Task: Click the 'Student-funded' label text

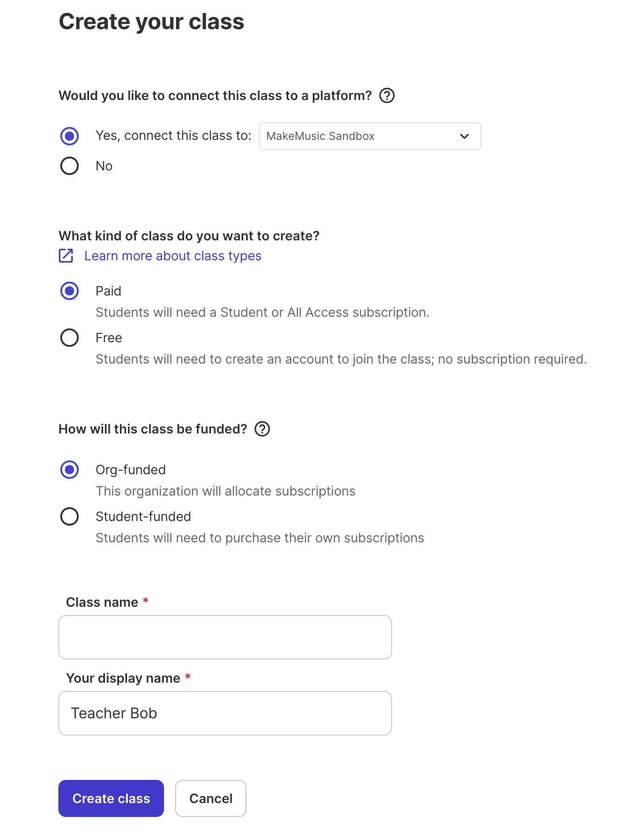Action: (143, 516)
